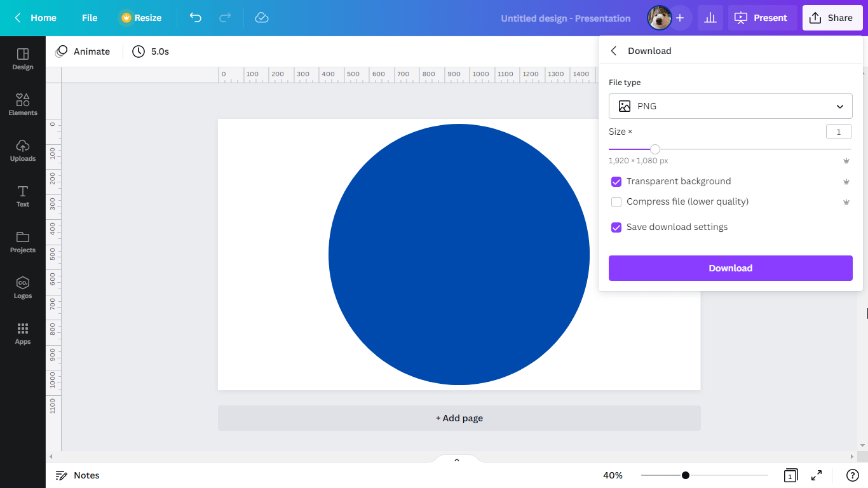Open the Logos panel
Image resolution: width=868 pixels, height=488 pixels.
point(22,287)
